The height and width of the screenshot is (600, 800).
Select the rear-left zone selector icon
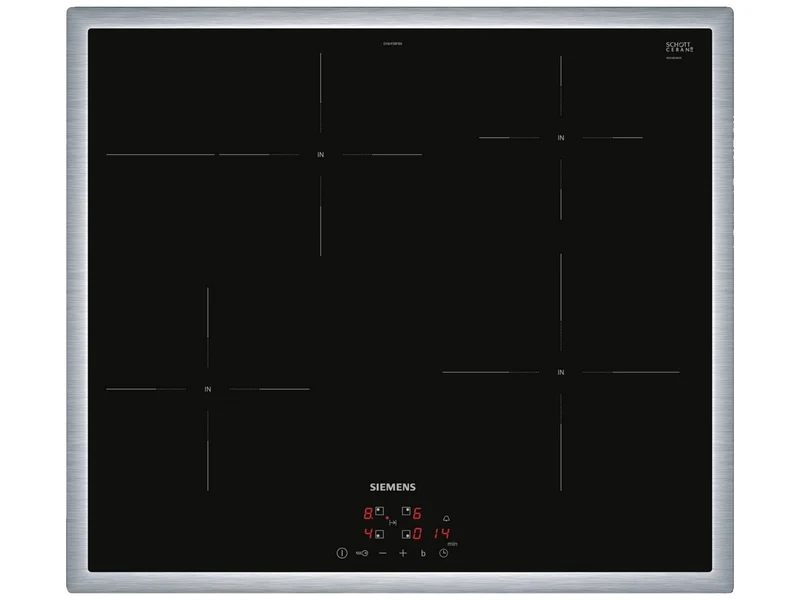[380, 511]
